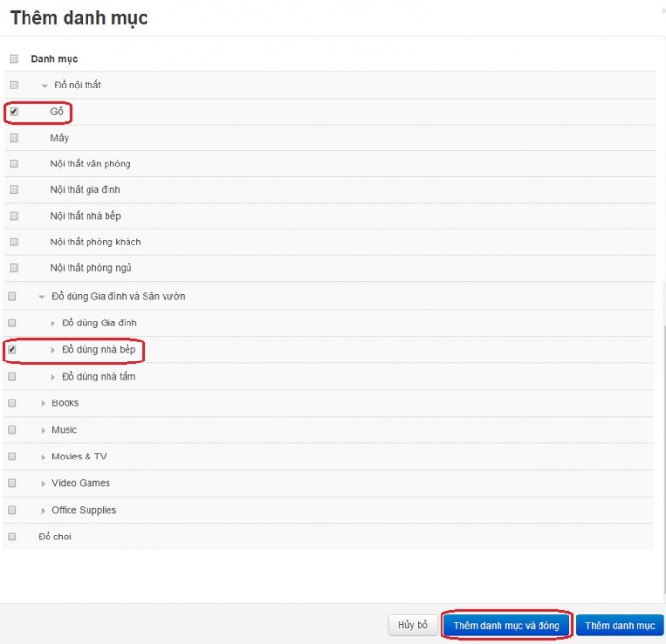Screen dimensions: 666x644
Task: Select the Nội thất gia đình label
Action: click(86, 190)
